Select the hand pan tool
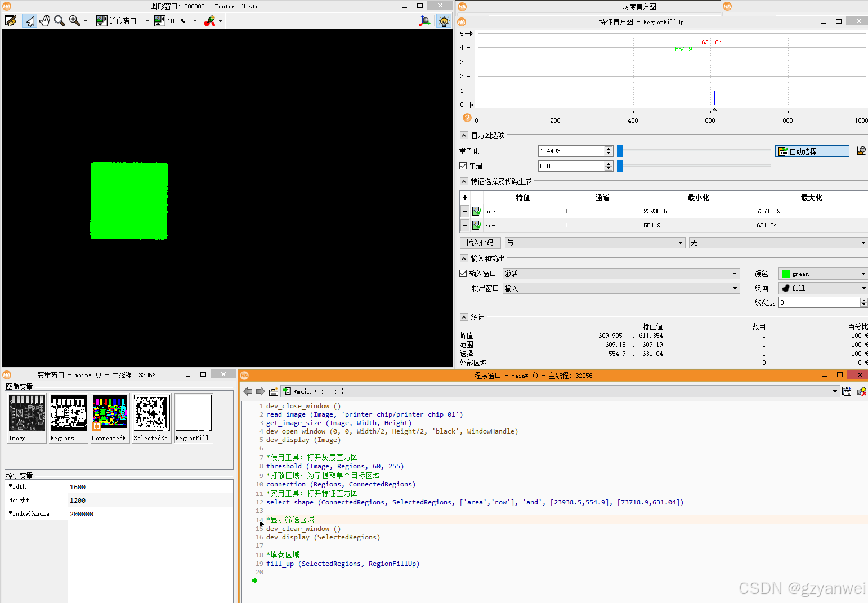The image size is (868, 603). [44, 21]
